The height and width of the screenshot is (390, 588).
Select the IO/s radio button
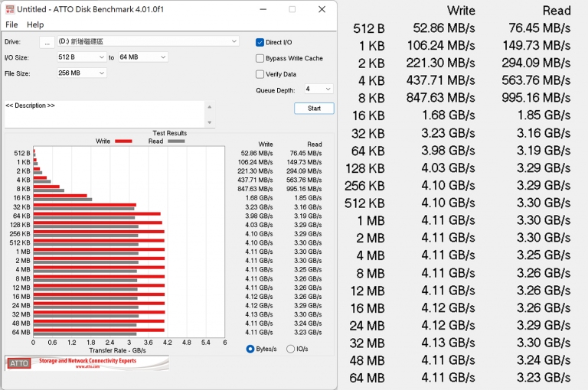[290, 349]
